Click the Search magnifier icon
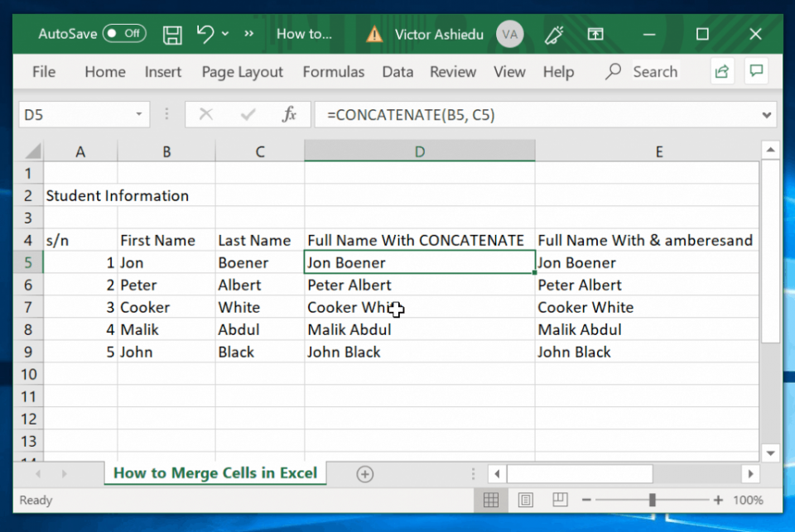 (613, 72)
